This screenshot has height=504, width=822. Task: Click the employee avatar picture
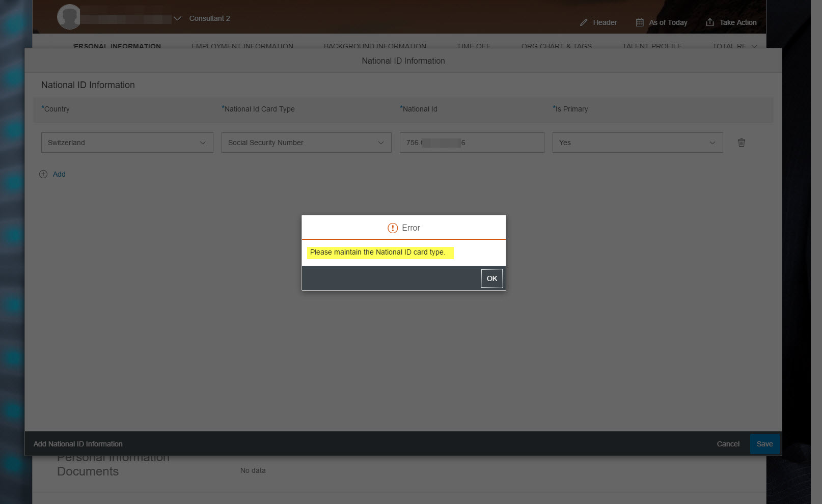tap(69, 16)
